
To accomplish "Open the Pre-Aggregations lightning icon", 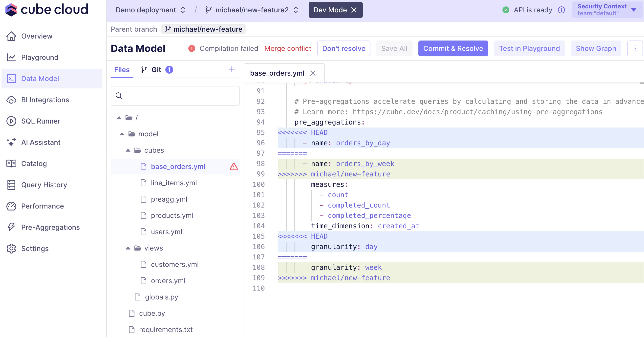I will 11,227.
